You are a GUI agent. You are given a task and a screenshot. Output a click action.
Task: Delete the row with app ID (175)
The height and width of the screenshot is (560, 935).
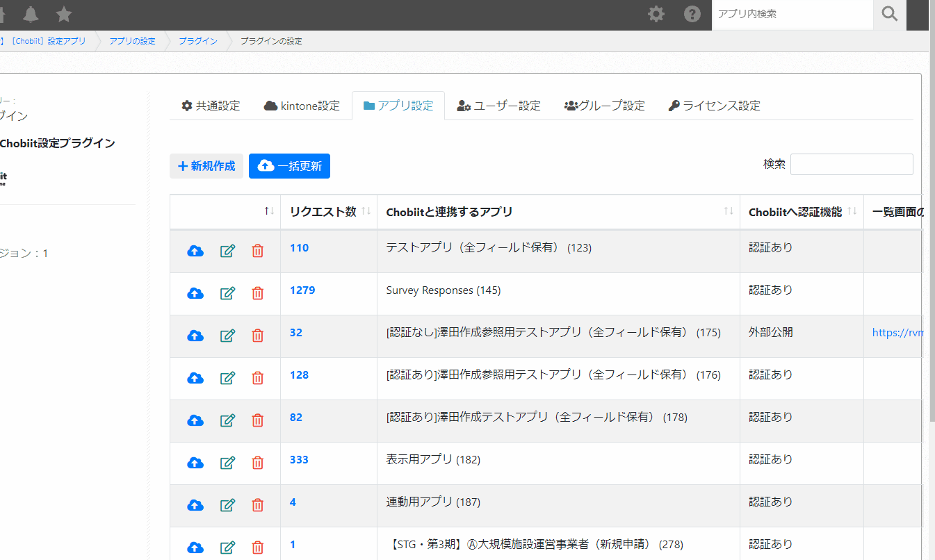click(x=257, y=336)
